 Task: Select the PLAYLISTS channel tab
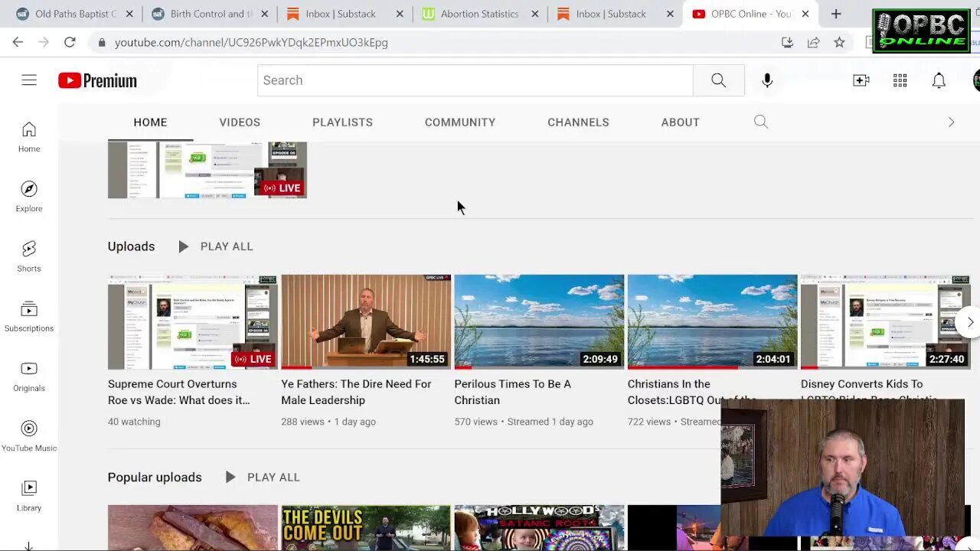tap(342, 122)
